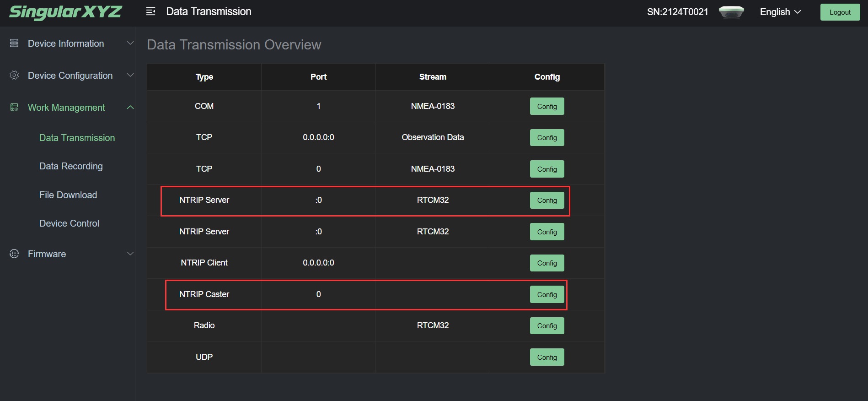
Task: Click the GNSS receiver device image
Action: click(731, 12)
